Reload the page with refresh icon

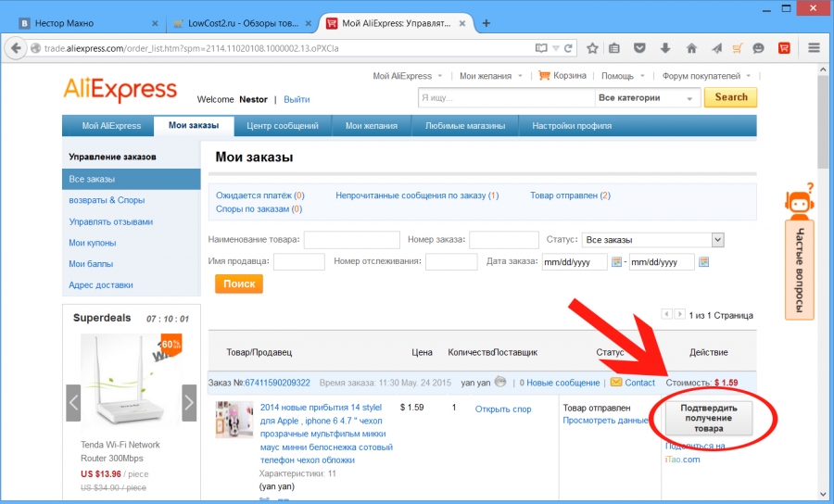[x=568, y=48]
